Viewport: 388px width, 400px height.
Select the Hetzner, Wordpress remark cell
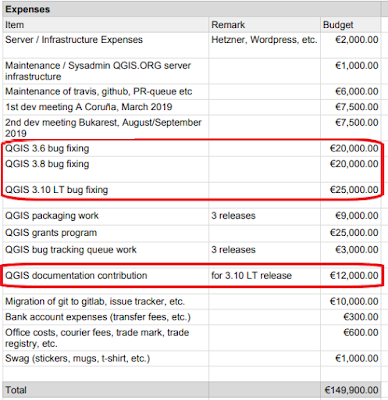tap(264, 45)
